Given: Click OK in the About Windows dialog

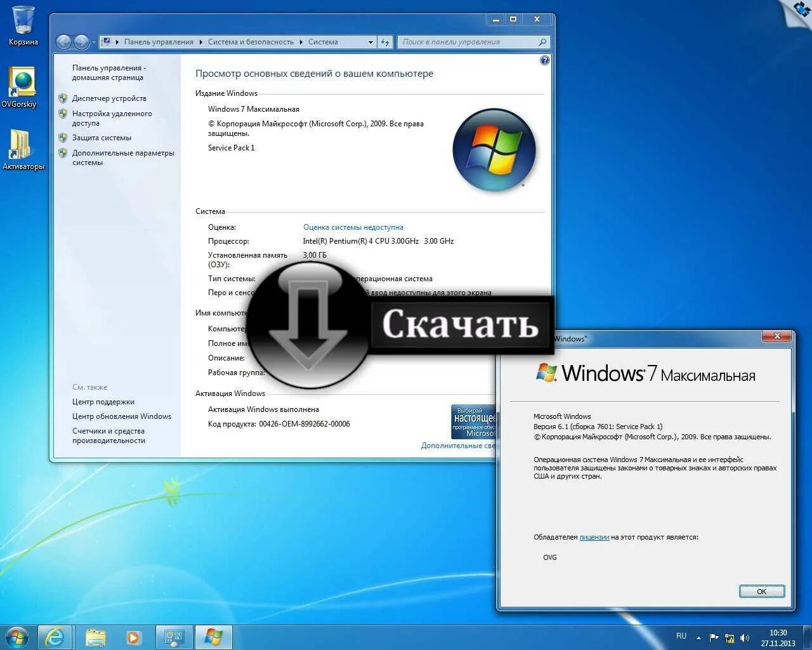Looking at the screenshot, I should (762, 591).
